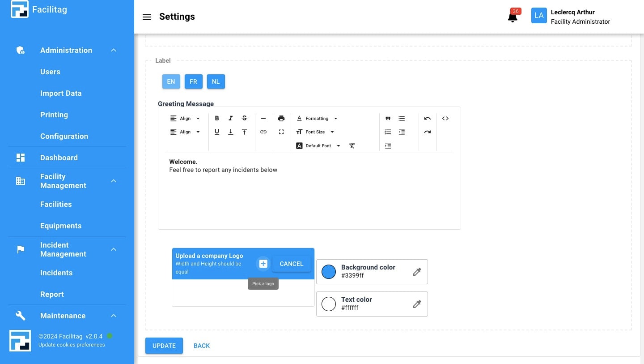Open the print option in the editor toolbar
The width and height of the screenshot is (644, 364).
click(281, 118)
